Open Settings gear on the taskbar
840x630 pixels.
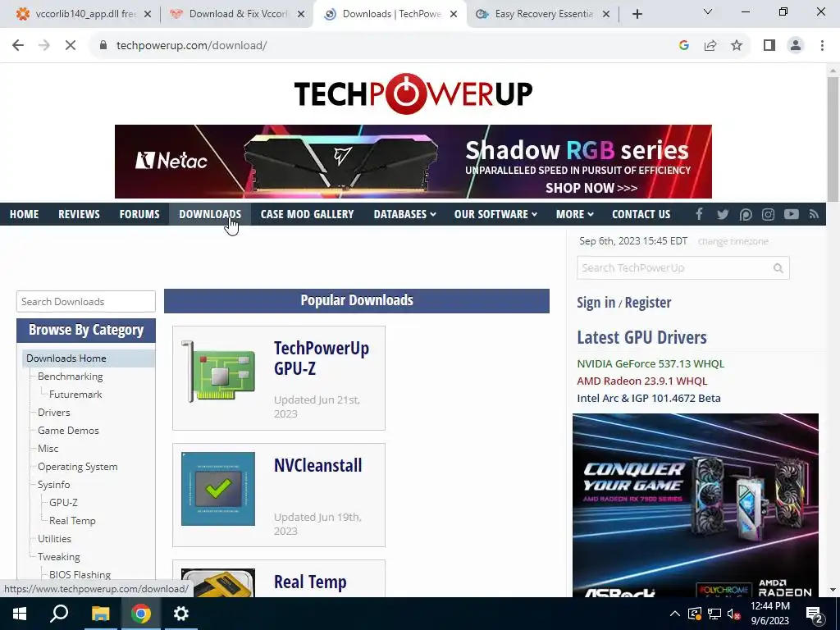pyautogui.click(x=181, y=614)
